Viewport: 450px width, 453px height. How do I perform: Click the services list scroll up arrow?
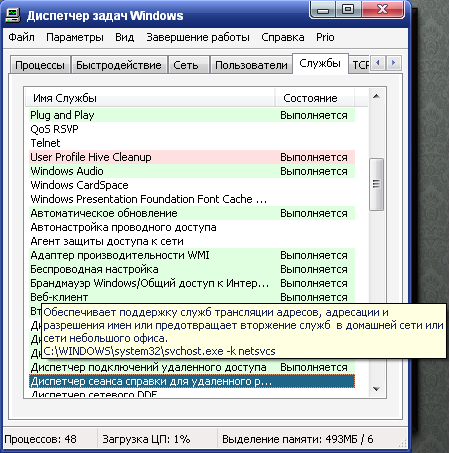coord(376,96)
